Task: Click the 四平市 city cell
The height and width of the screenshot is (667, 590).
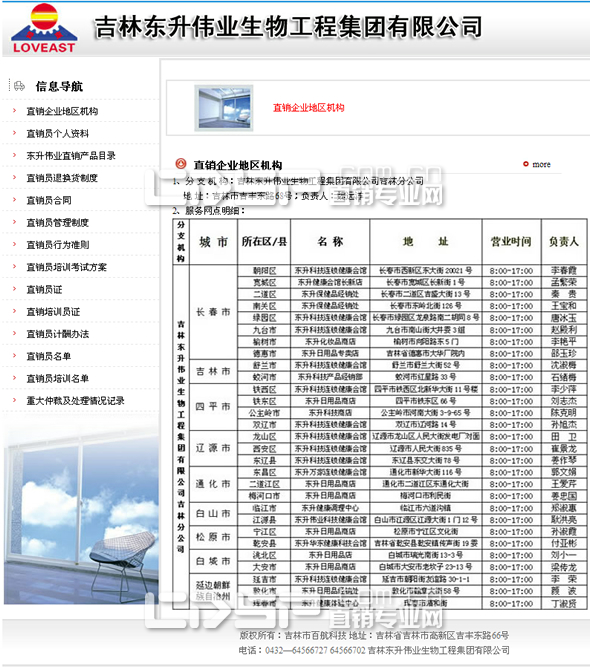Action: (x=213, y=407)
